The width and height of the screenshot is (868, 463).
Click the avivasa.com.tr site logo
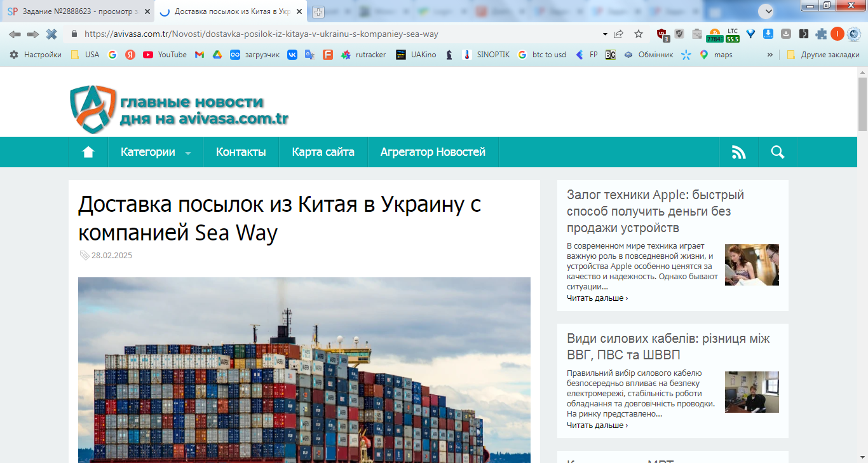tap(180, 109)
